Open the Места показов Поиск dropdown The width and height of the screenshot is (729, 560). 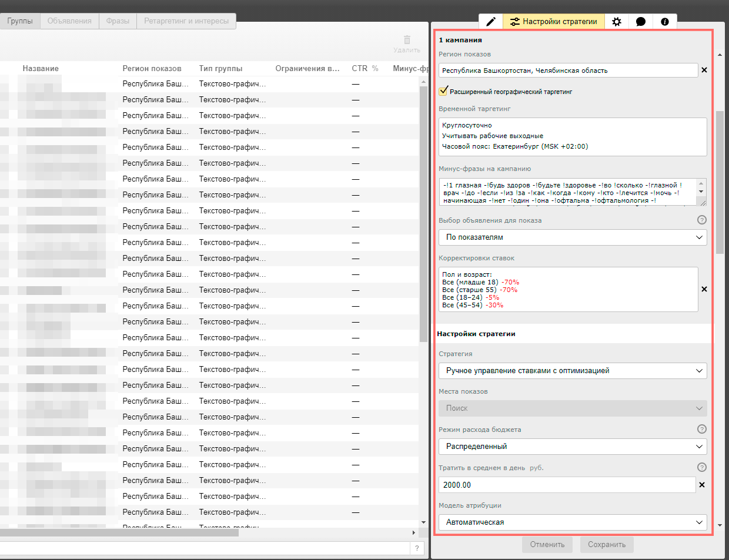pos(573,408)
